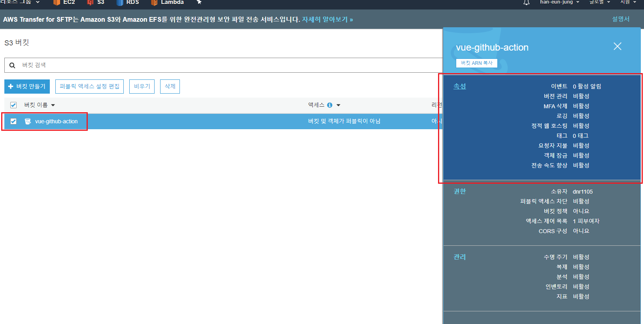Click the 분석 management row
The width and height of the screenshot is (644, 324).
coord(573,277)
